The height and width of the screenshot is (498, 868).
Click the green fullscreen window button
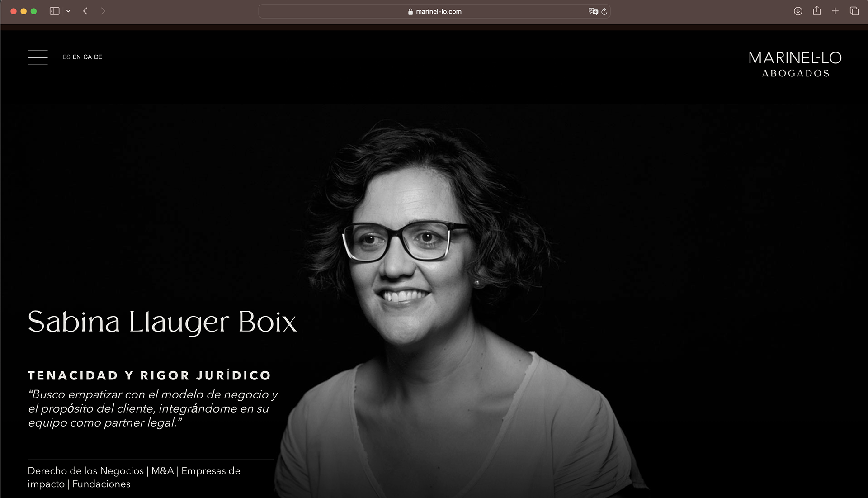33,11
